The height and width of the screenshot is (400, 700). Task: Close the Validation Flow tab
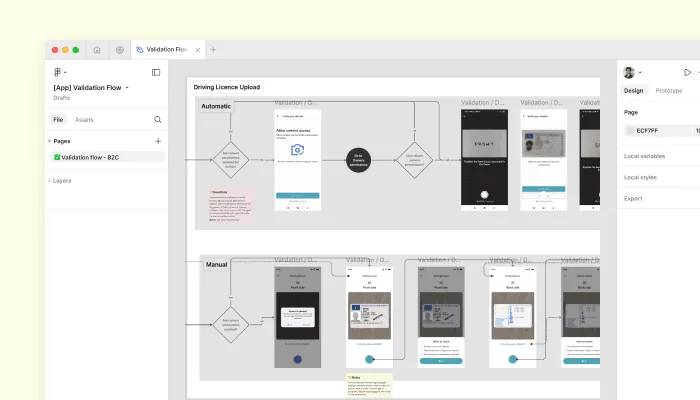pyautogui.click(x=198, y=50)
